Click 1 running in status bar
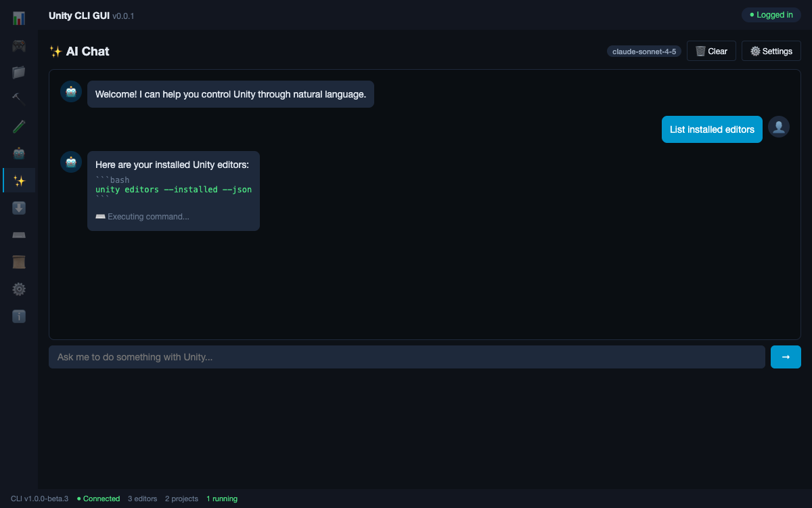Image resolution: width=812 pixels, height=508 pixels. pyautogui.click(x=222, y=499)
